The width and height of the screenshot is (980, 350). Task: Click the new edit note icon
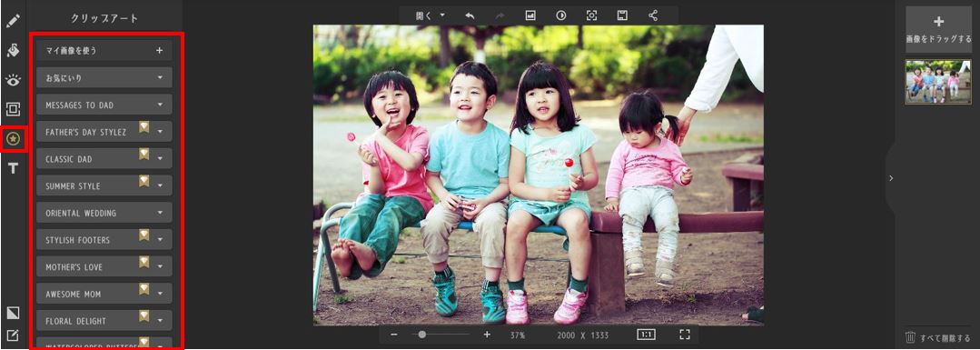pos(13,335)
